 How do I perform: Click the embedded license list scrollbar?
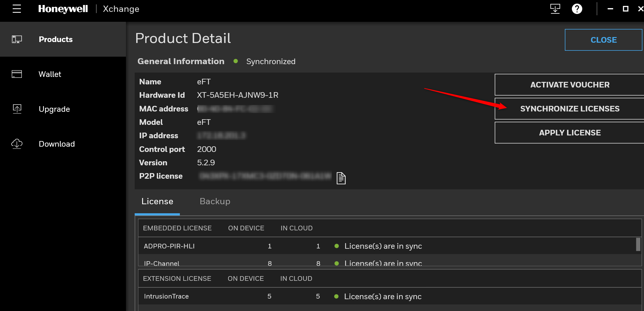[x=638, y=244]
